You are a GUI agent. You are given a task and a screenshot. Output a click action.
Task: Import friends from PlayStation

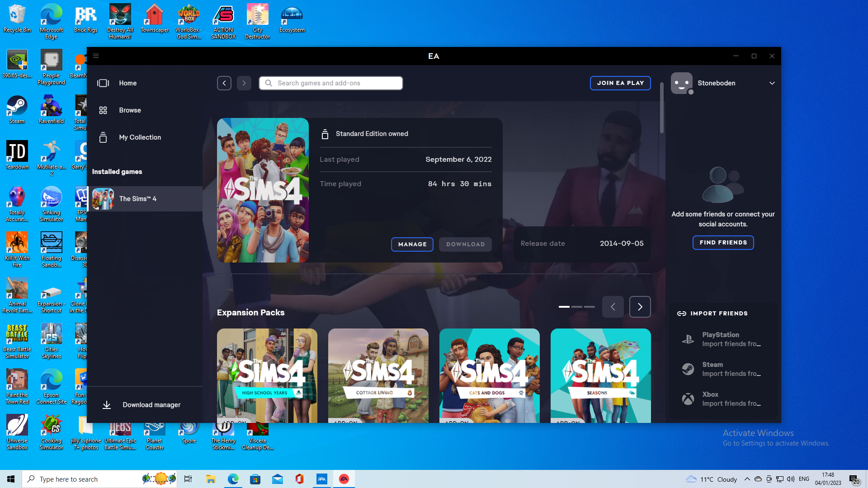pos(723,339)
